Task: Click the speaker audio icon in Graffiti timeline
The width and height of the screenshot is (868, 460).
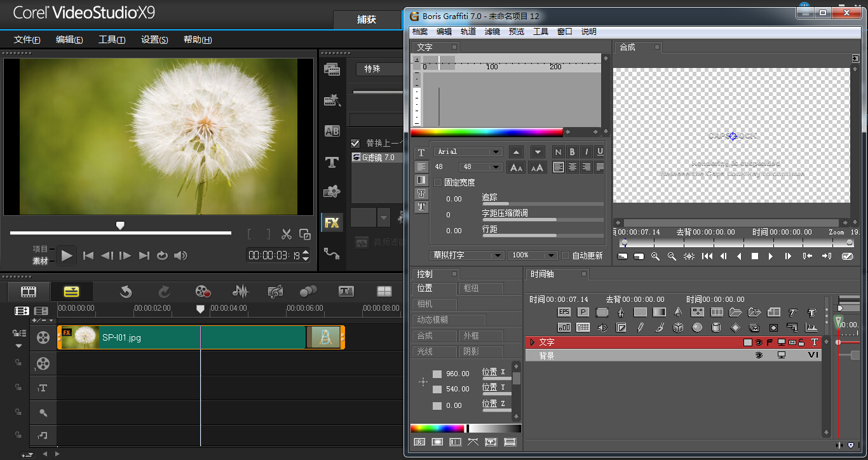Action: [x=602, y=328]
